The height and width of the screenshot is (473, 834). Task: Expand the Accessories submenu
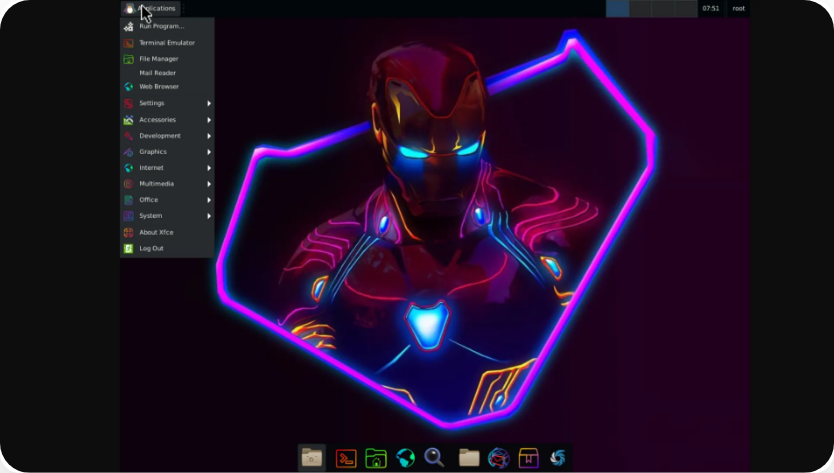coord(166,119)
